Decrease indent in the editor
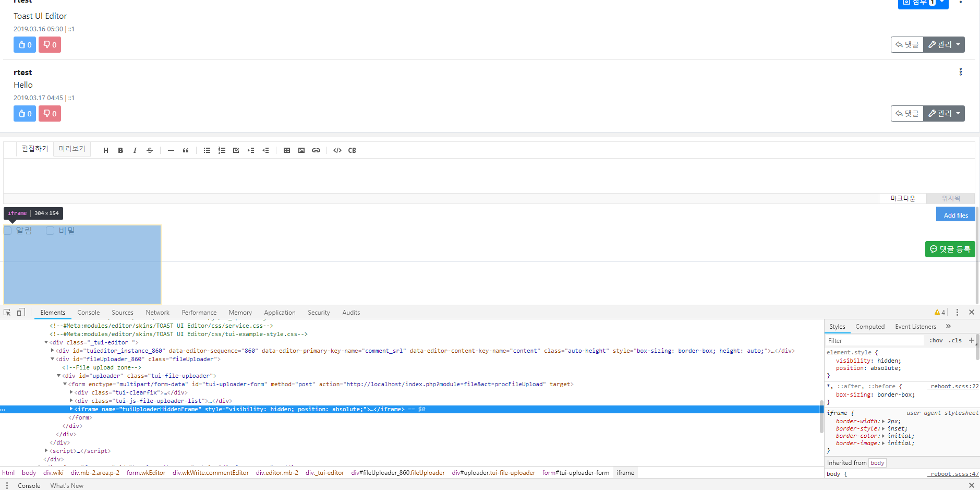 click(265, 150)
